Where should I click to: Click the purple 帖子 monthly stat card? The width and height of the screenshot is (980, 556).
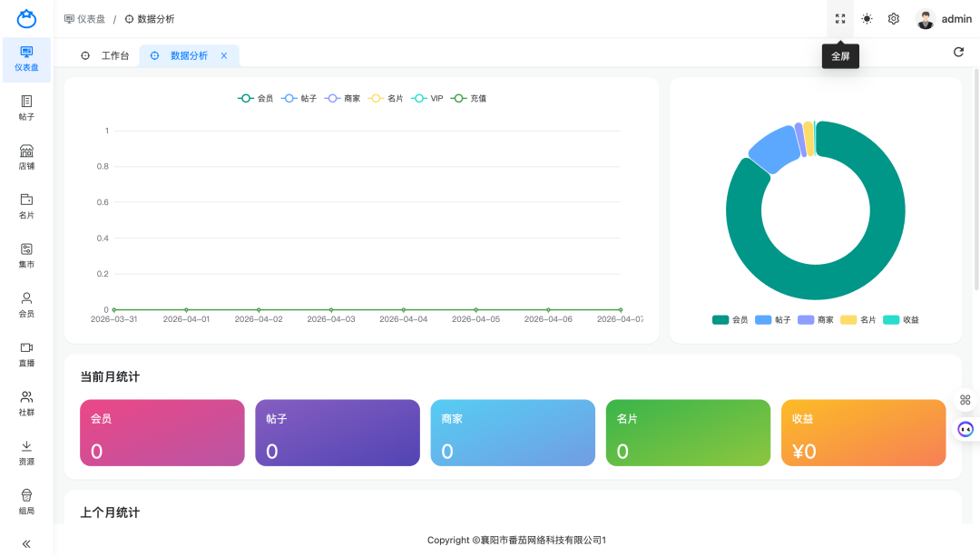tap(338, 433)
